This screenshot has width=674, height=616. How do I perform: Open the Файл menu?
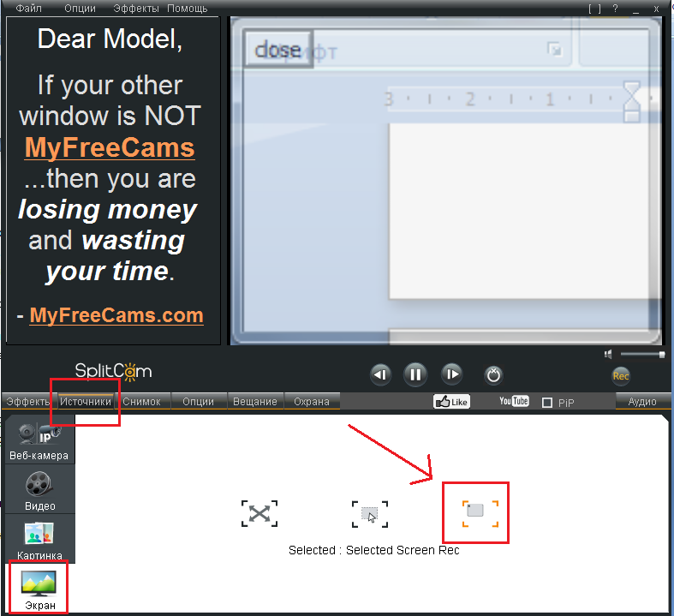coord(28,9)
